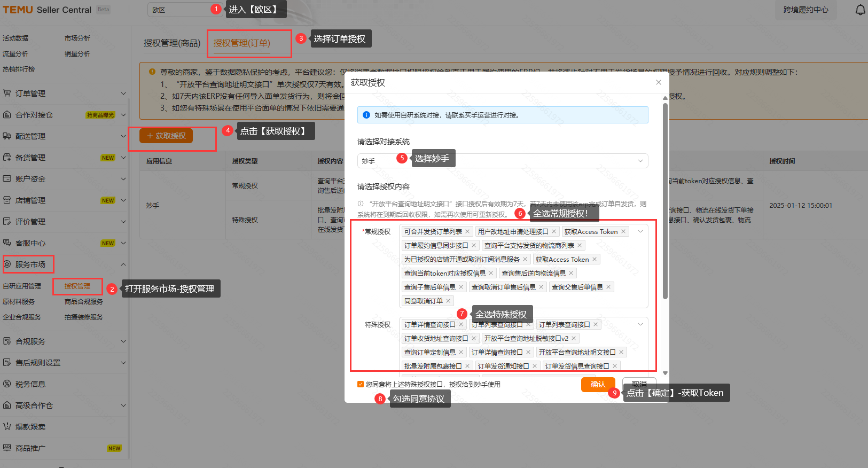The width and height of the screenshot is (868, 468).
Task: Click the 取消 button in dialog
Action: click(639, 385)
